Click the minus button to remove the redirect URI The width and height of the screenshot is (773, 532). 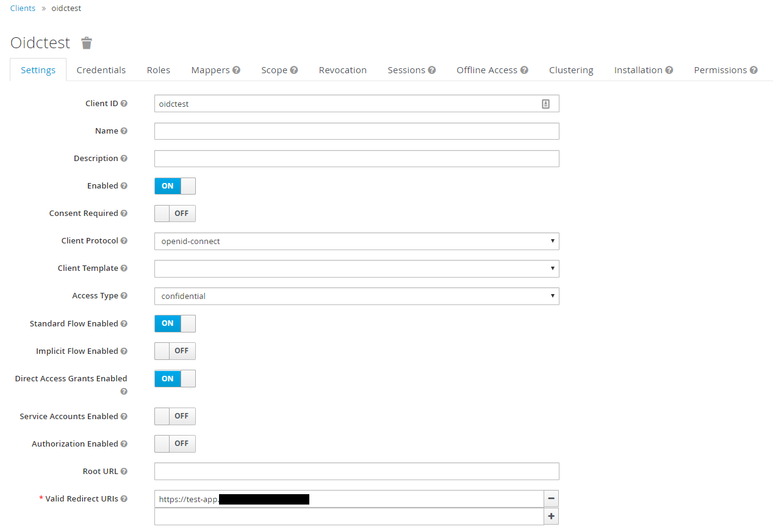point(551,498)
